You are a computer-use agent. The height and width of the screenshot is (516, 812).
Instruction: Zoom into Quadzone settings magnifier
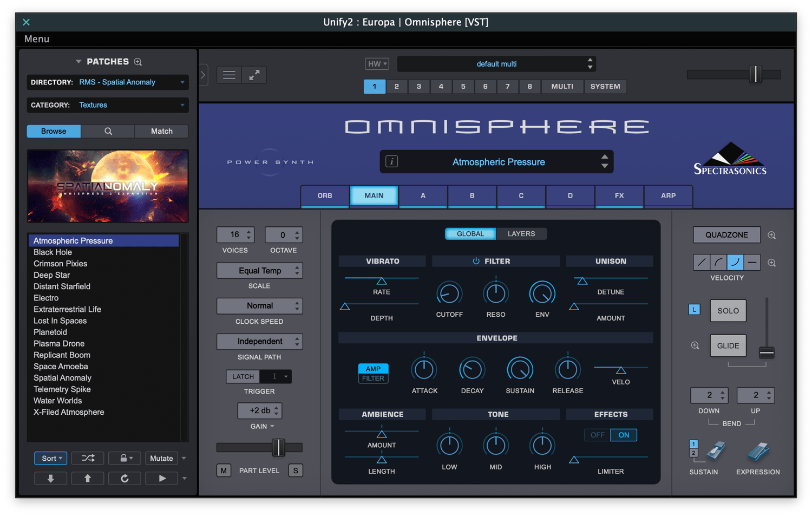coord(772,235)
